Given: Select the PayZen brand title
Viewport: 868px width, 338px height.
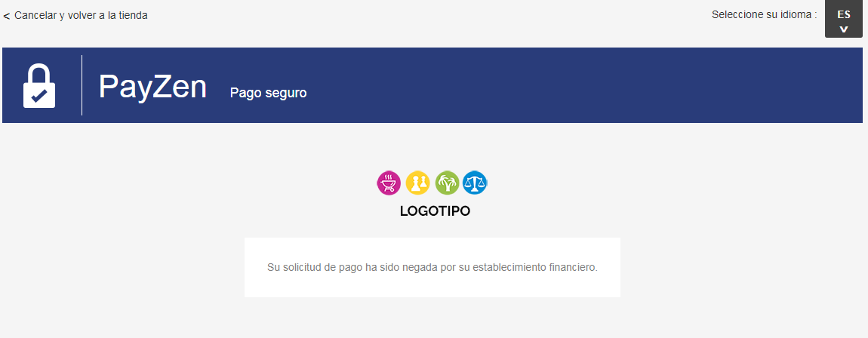Looking at the screenshot, I should click(152, 87).
